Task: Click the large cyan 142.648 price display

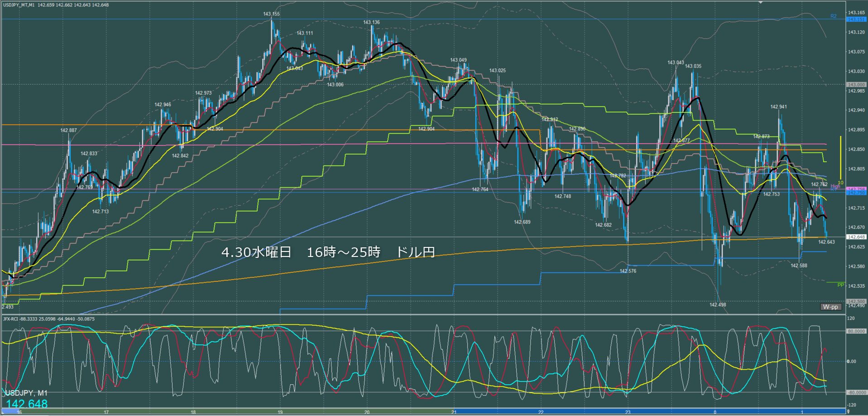Action: 27,404
